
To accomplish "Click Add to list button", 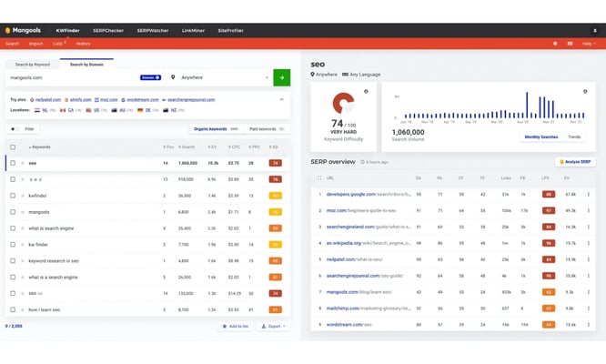I will click(236, 326).
